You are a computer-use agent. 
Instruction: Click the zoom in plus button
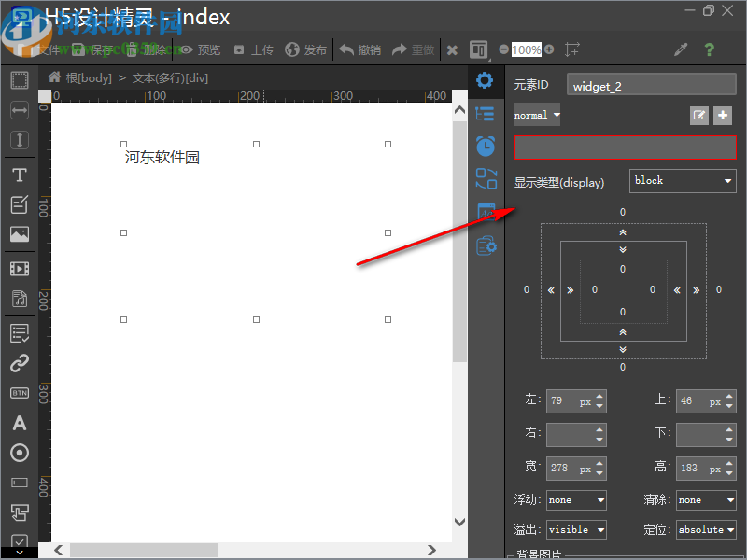click(549, 49)
